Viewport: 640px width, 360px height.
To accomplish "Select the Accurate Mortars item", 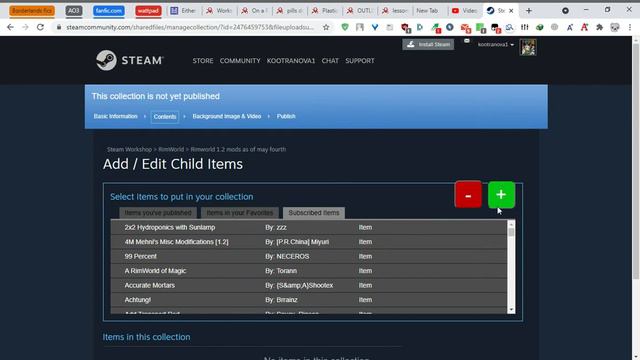I will coord(309,285).
